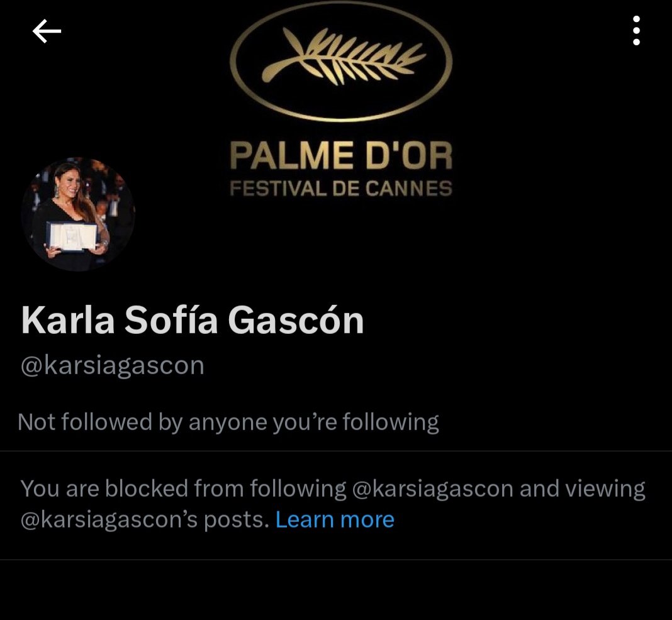Go back using the left arrow
Screen dimensions: 672x620
click(x=47, y=31)
